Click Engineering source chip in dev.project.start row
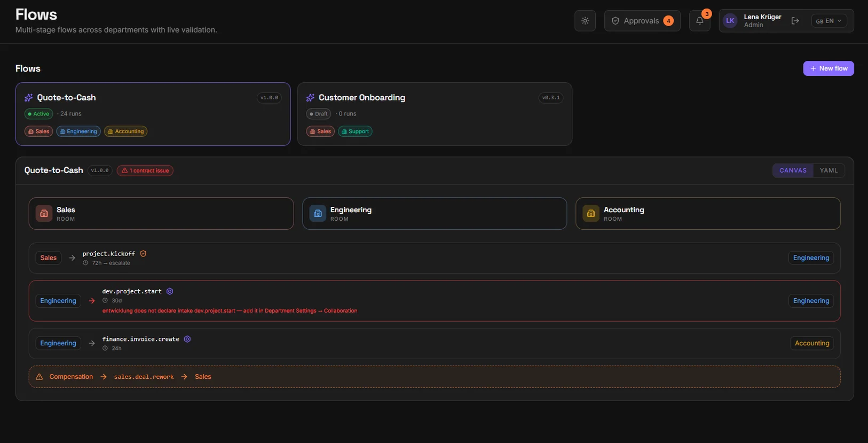This screenshot has height=443, width=868. click(x=58, y=301)
